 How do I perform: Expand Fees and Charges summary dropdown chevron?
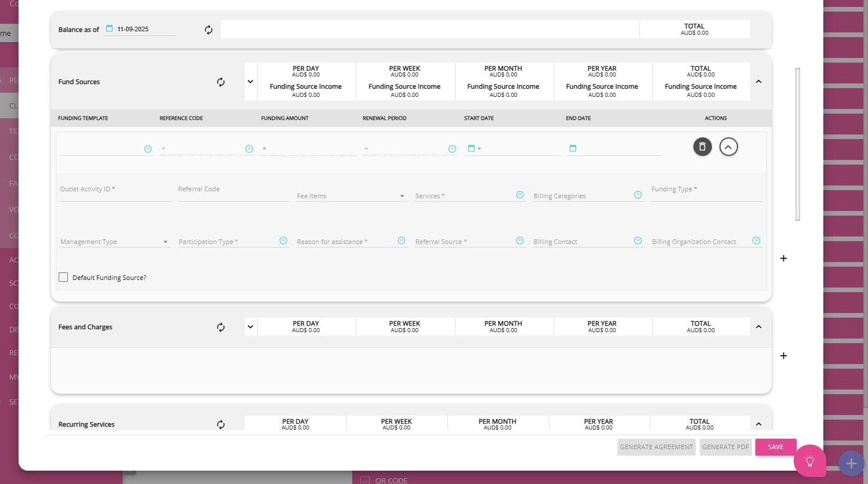pos(251,327)
